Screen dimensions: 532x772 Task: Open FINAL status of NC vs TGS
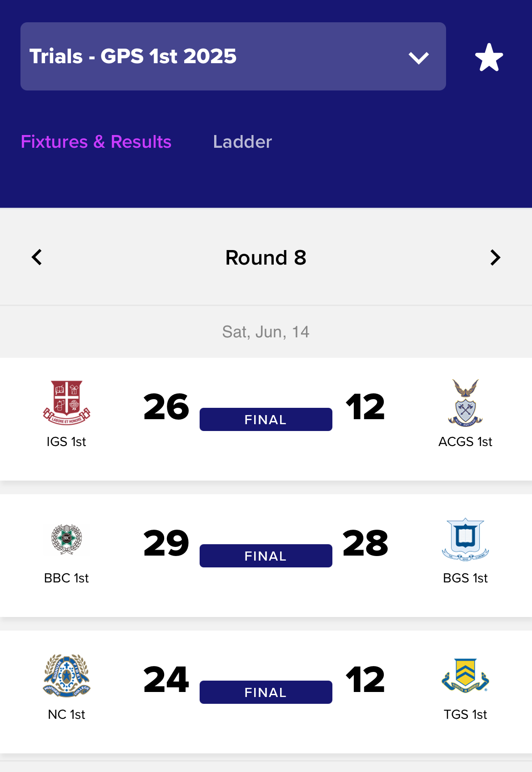[x=266, y=692]
